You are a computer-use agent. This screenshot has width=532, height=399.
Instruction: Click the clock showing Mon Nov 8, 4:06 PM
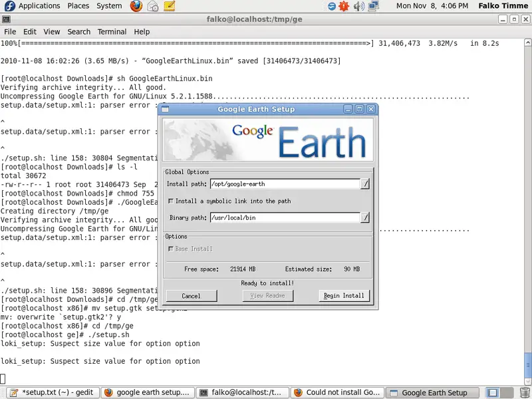432,6
